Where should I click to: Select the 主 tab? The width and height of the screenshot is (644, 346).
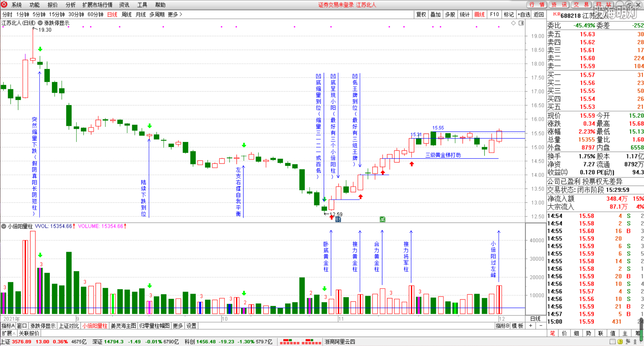point(625,333)
